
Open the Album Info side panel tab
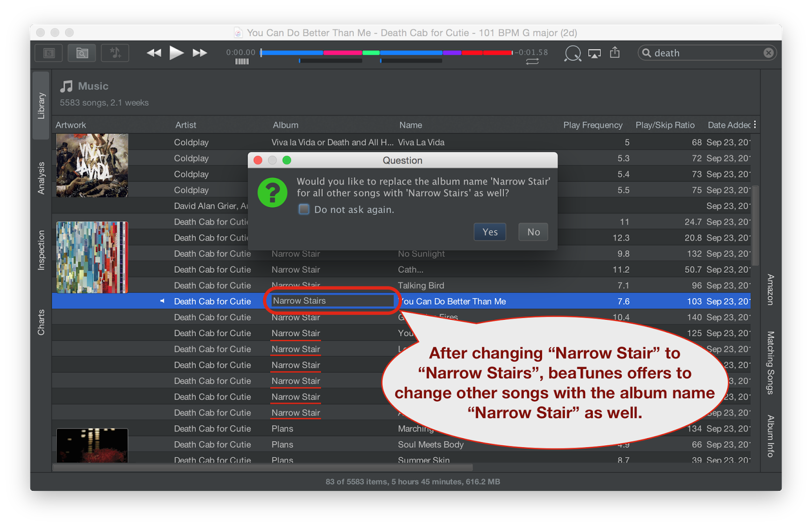[770, 436]
